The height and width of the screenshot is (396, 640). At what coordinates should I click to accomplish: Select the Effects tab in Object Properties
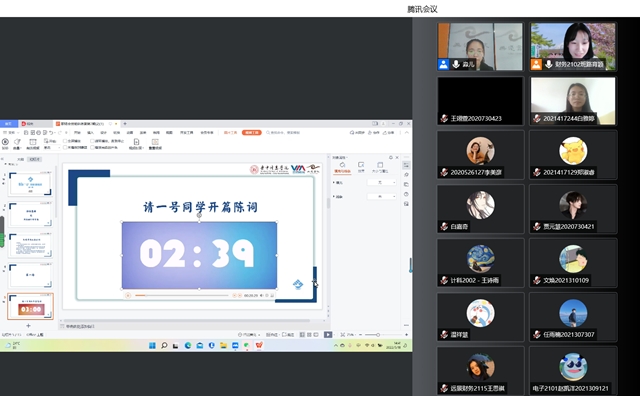(361, 167)
